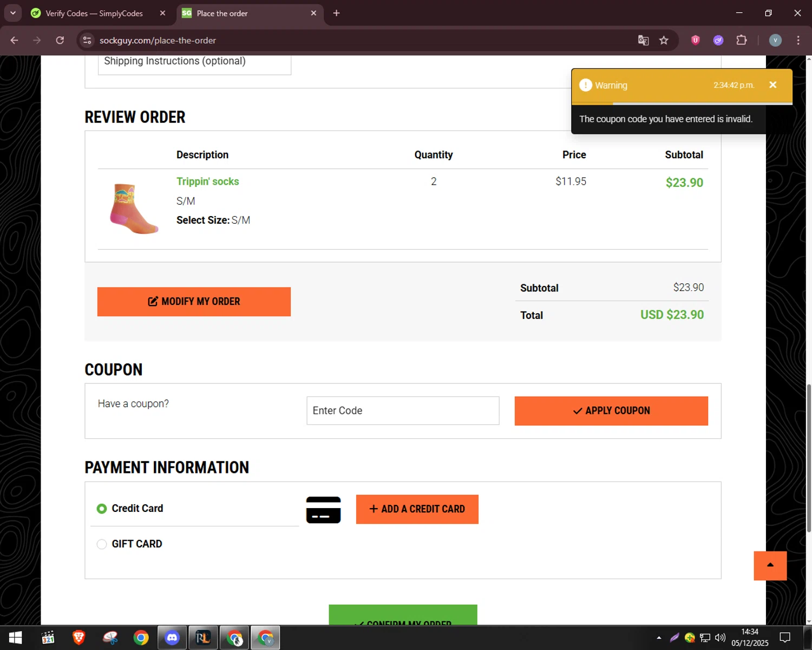Image resolution: width=812 pixels, height=650 pixels.
Task: Open the mushroom app taskbar icon
Action: pos(110,638)
